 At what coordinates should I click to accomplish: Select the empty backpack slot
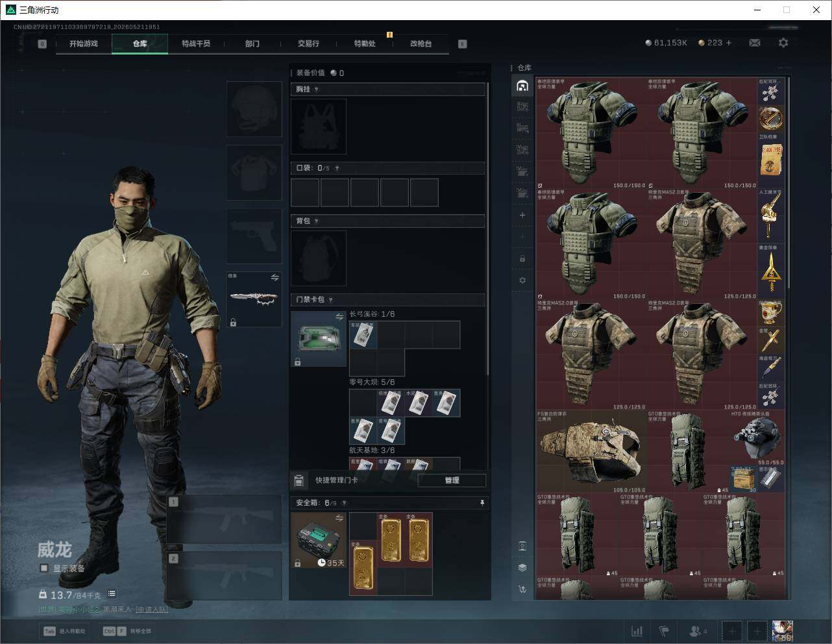[319, 258]
